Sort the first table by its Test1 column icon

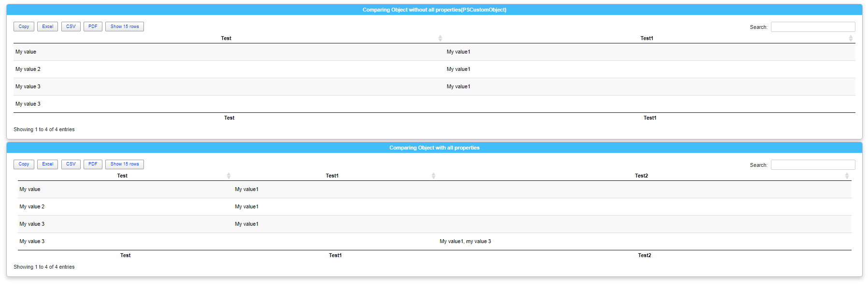click(851, 38)
